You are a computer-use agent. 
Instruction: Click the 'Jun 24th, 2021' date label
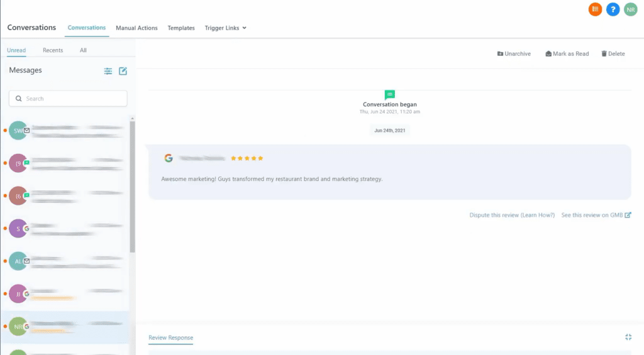[390, 131]
